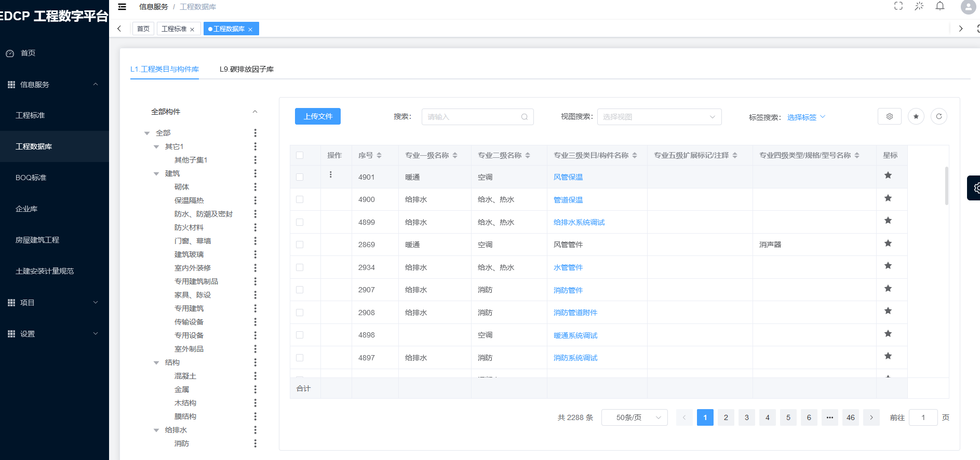
Task: Close the 工程标准 tab
Action: [x=192, y=30]
